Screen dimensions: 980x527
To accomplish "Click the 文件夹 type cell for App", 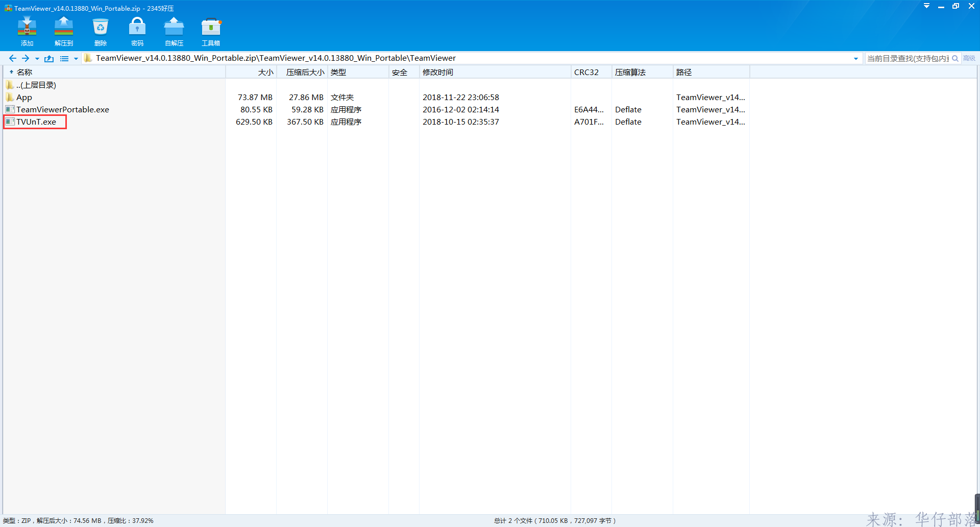I will pyautogui.click(x=342, y=97).
